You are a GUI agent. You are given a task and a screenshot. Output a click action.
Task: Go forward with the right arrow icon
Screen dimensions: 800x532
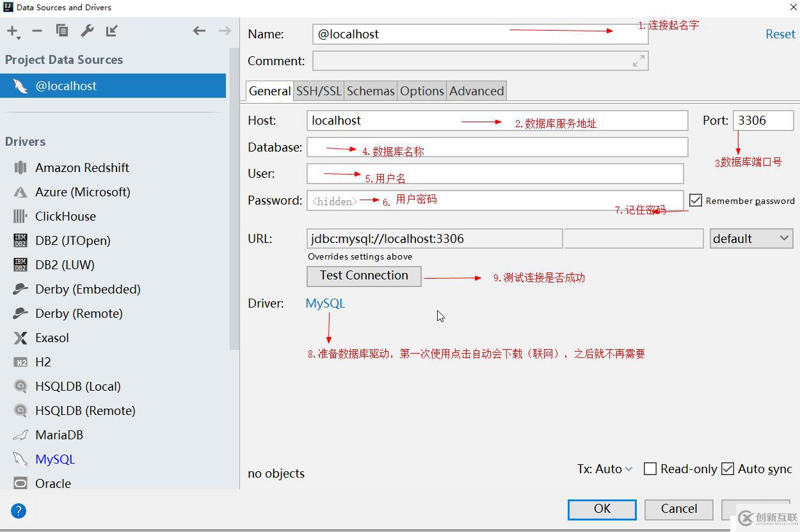(225, 31)
